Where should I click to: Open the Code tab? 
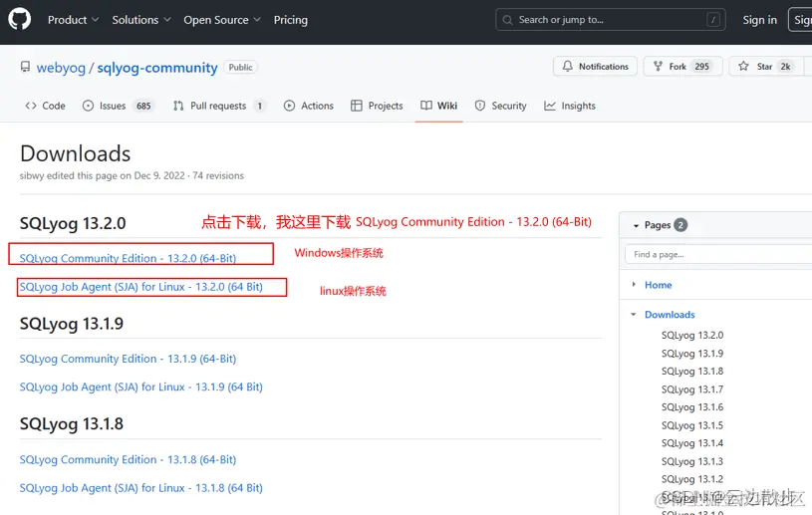coord(46,106)
